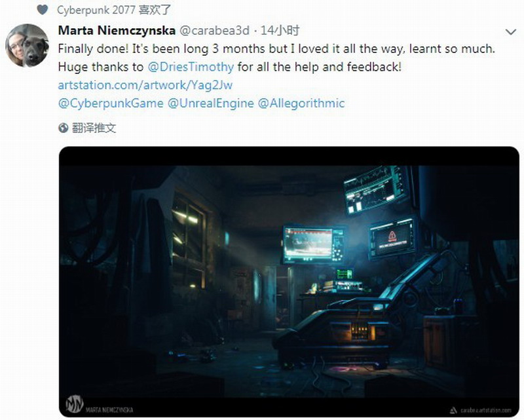Click the globe translate icon
Viewport: 524px width, 420px height.
coord(63,128)
